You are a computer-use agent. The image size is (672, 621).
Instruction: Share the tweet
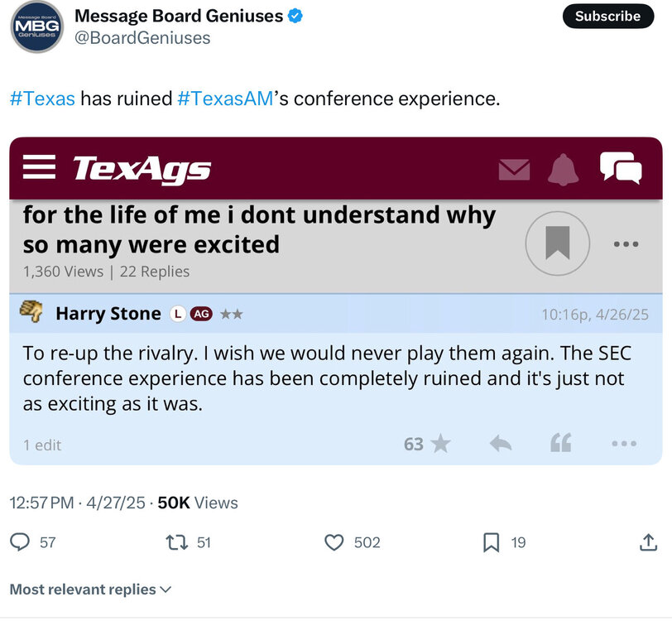tap(647, 542)
